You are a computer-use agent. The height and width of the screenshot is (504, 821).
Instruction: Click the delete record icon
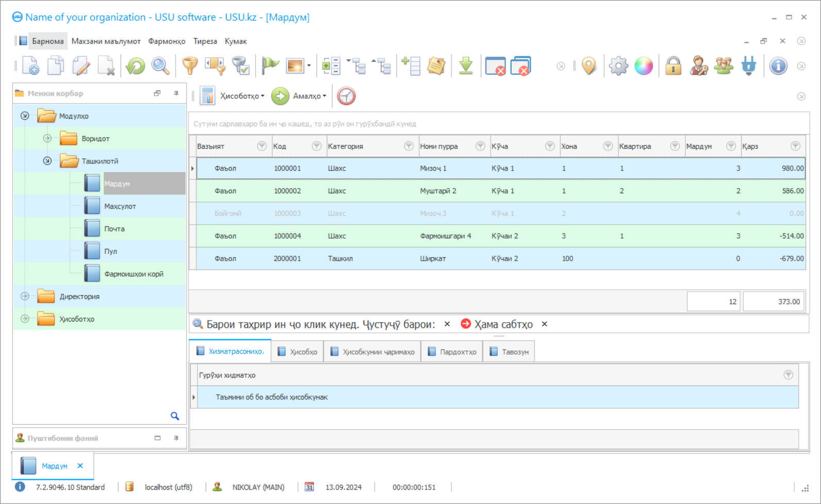pos(106,66)
